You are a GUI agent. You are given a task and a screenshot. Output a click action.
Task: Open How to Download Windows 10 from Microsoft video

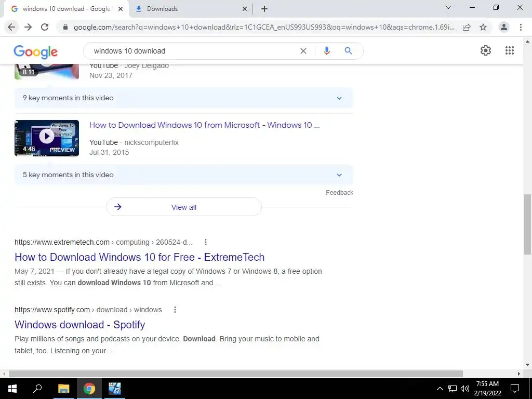[x=204, y=125]
